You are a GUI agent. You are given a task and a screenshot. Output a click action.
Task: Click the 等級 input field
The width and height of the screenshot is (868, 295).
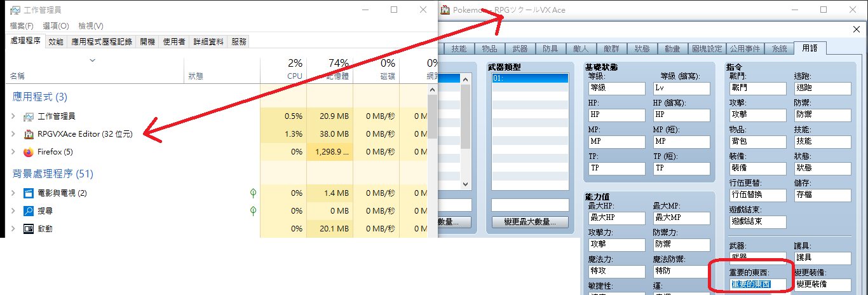click(616, 88)
